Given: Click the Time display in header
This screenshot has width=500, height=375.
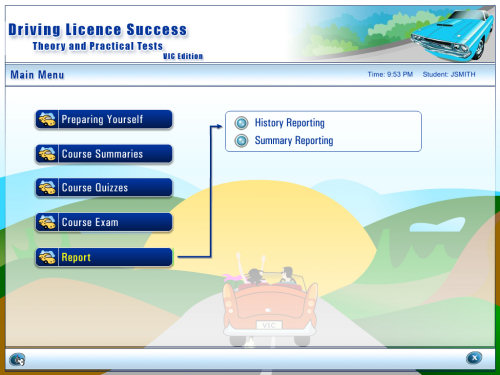Looking at the screenshot, I should tap(390, 74).
